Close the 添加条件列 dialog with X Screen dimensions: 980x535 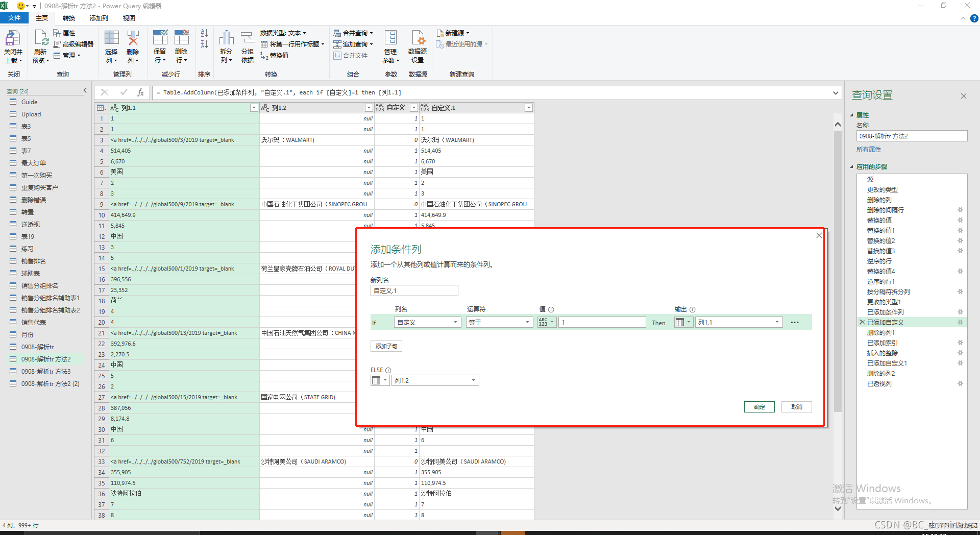click(819, 235)
